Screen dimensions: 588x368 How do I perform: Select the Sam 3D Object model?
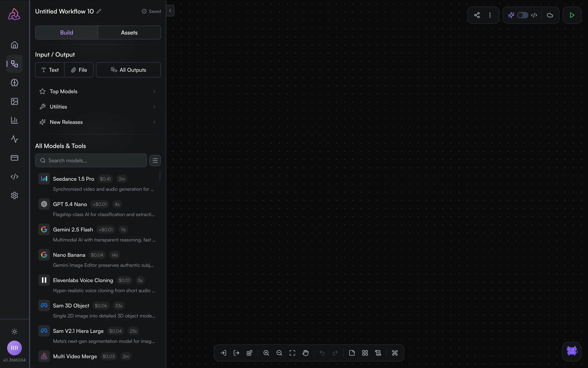coord(98,310)
